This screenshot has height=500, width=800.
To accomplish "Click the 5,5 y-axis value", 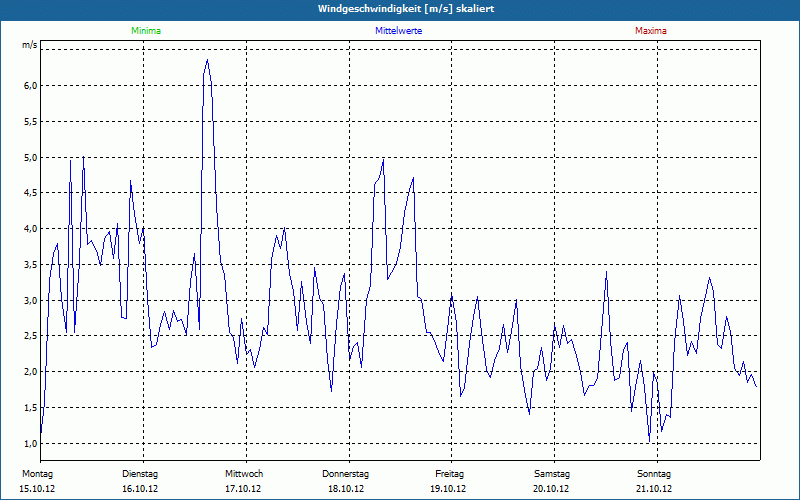I will click(31, 121).
